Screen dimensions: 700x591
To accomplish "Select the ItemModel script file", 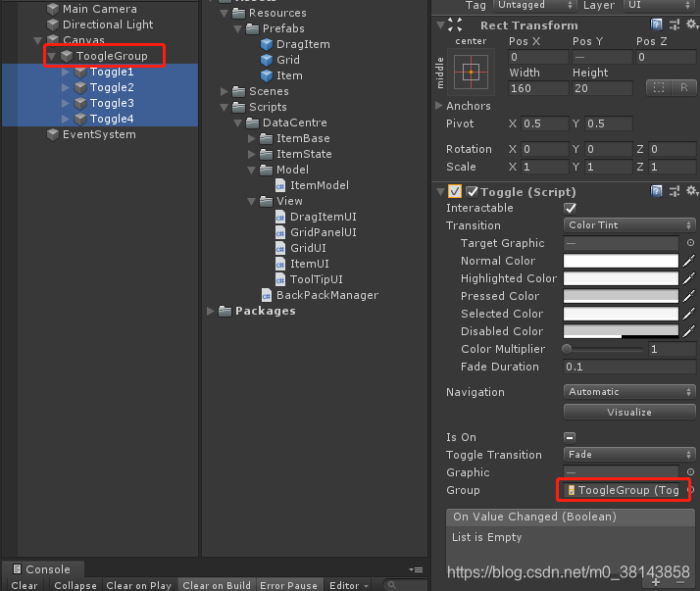I will coord(312,185).
